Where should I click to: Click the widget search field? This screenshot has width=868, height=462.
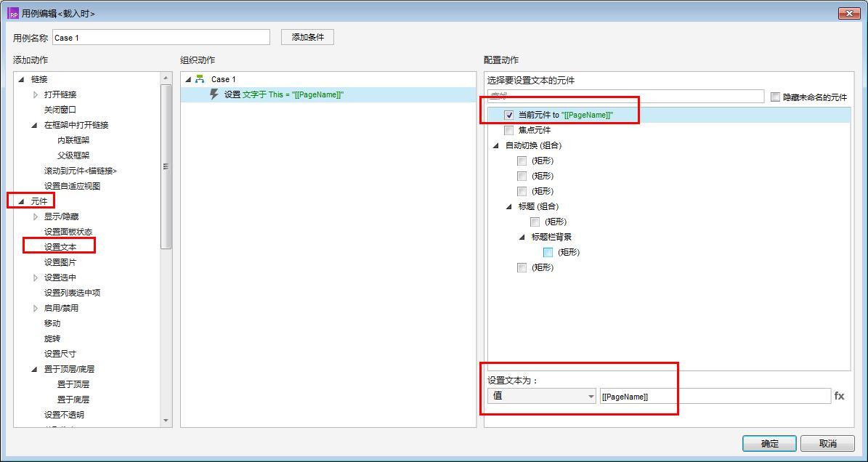pyautogui.click(x=626, y=97)
